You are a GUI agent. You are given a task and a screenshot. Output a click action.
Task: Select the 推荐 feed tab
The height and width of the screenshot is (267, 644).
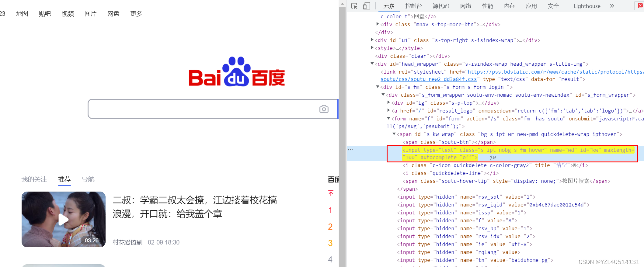coord(64,179)
